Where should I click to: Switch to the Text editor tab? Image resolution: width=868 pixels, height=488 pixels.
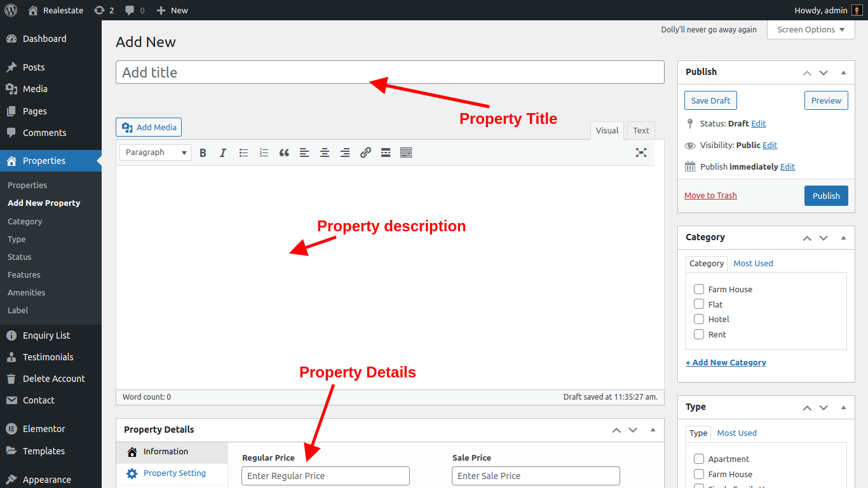641,130
